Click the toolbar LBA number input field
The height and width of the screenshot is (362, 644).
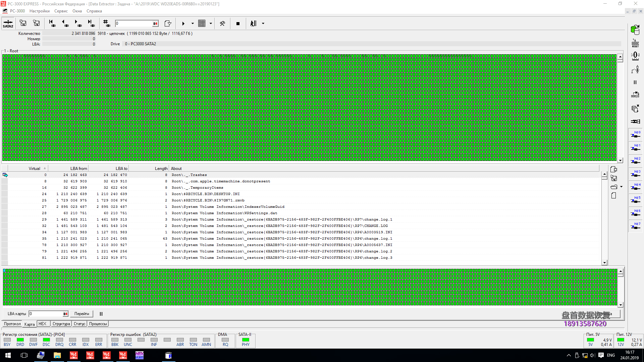pos(134,23)
